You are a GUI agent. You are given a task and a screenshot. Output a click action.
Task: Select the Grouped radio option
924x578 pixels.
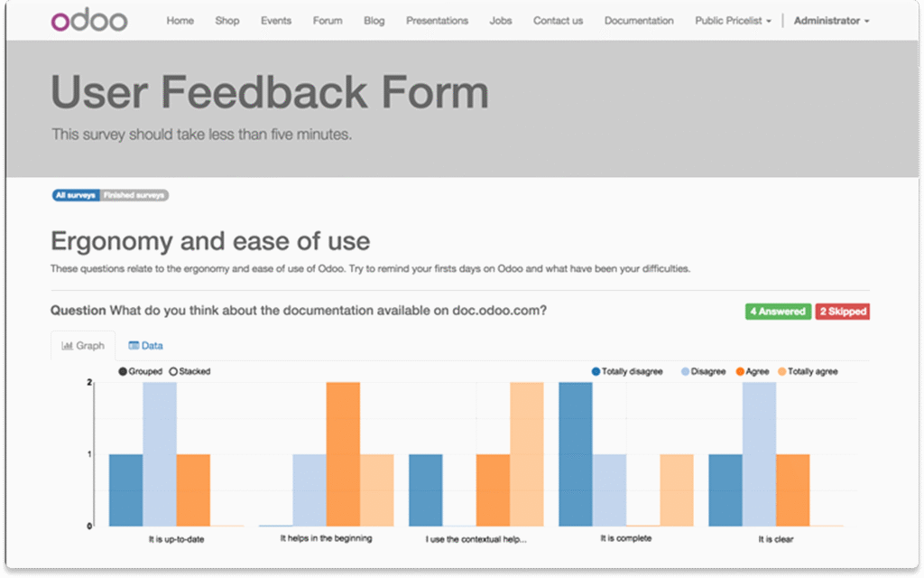(123, 371)
